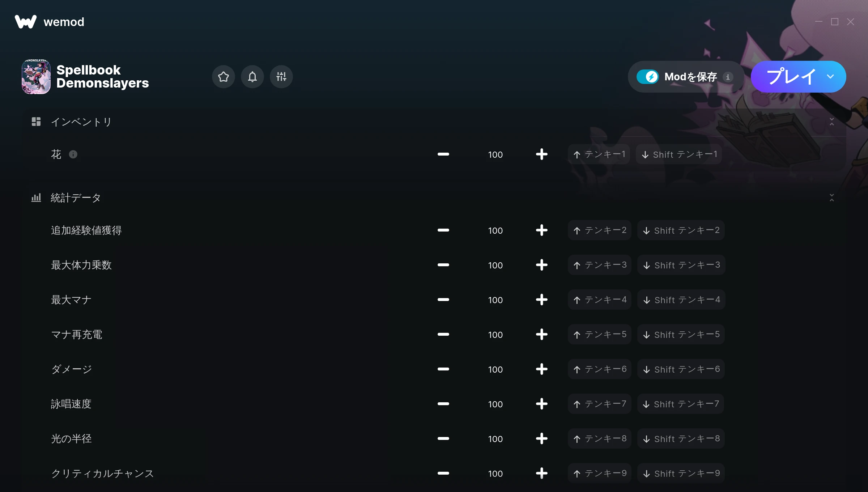
Task: Click plus icon for 最大マナ
Action: pyautogui.click(x=541, y=300)
